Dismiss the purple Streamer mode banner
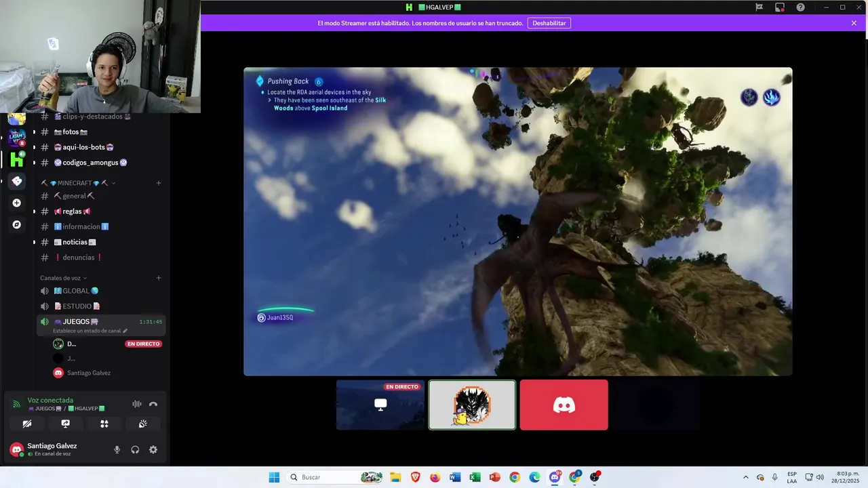This screenshot has width=868, height=488. (854, 23)
